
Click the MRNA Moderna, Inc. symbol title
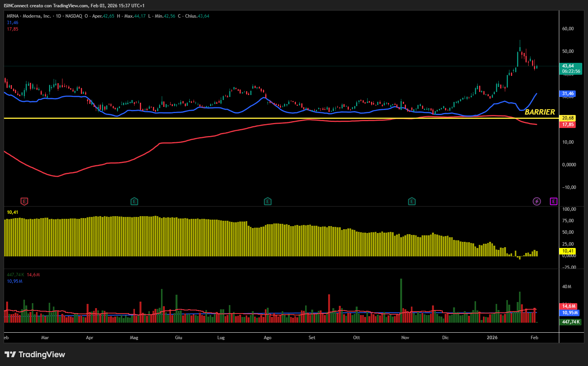[x=29, y=16]
